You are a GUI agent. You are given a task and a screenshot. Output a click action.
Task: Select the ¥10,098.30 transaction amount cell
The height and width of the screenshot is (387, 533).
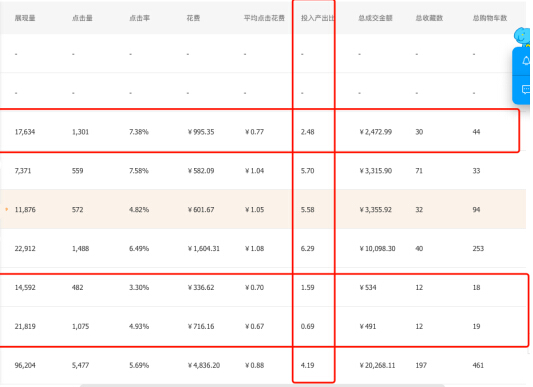[x=377, y=249]
